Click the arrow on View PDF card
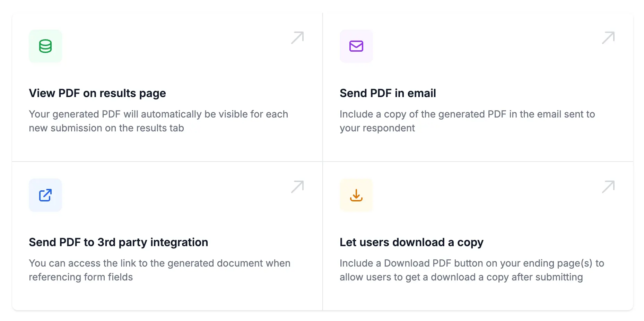Image resolution: width=644 pixels, height=321 pixels. point(297,37)
